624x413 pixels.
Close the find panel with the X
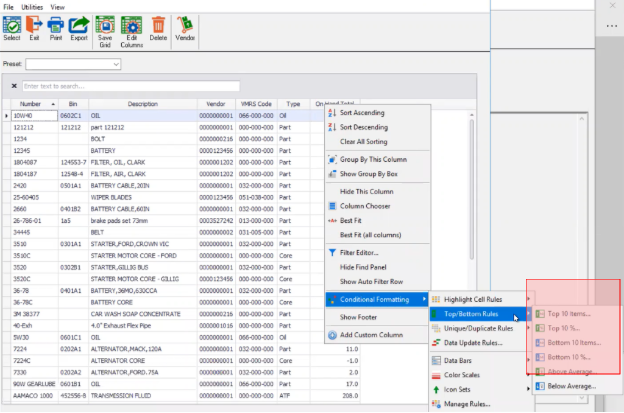click(14, 86)
